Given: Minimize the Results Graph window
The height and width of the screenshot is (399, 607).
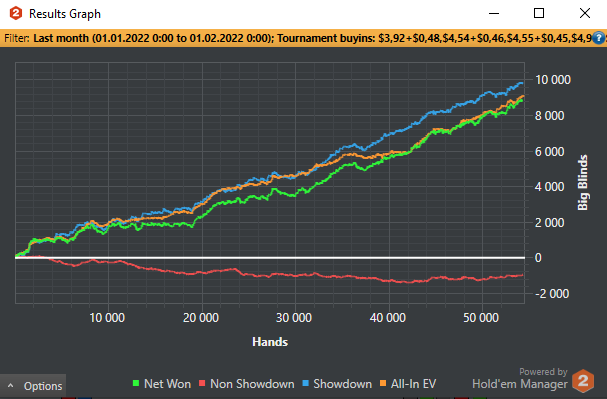Looking at the screenshot, I should [494, 14].
